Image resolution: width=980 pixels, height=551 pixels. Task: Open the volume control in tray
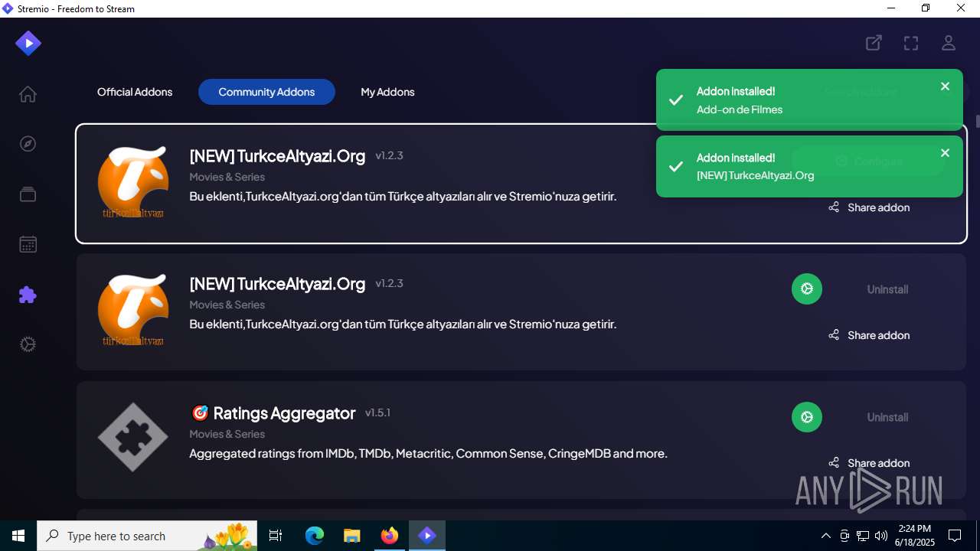tap(881, 536)
